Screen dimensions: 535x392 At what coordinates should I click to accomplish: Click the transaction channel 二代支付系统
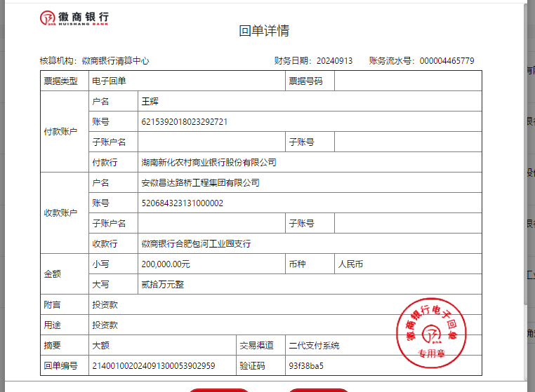pos(314,346)
